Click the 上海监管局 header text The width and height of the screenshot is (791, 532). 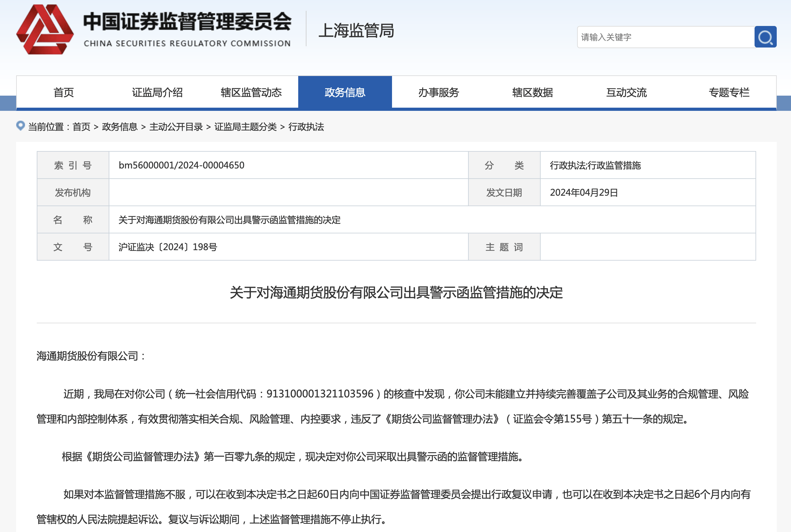click(x=356, y=30)
